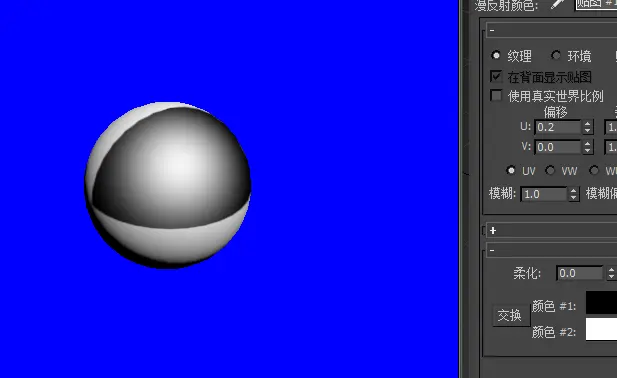Collapse the checker parameters rollout

[552, 250]
